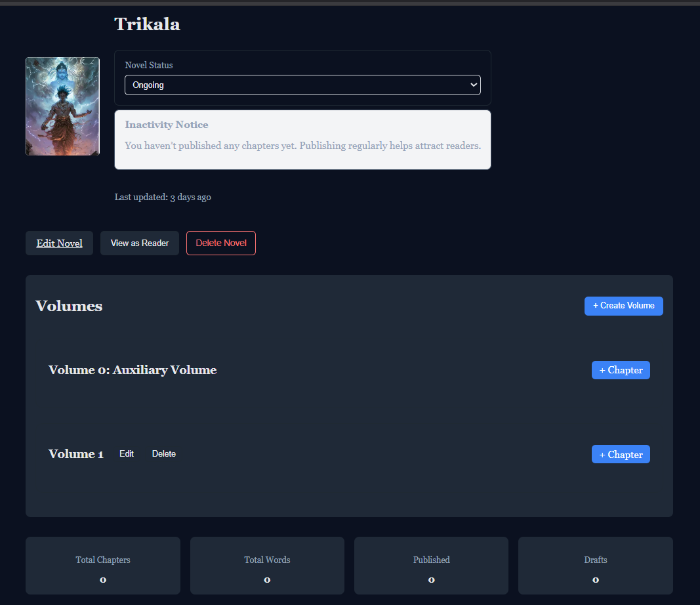Click the + Create Volume button
Screen dimensions: 700x605
pyautogui.click(x=623, y=306)
